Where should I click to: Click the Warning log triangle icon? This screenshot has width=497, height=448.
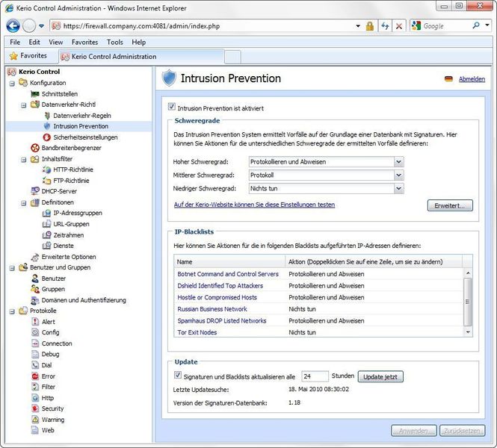click(x=35, y=420)
